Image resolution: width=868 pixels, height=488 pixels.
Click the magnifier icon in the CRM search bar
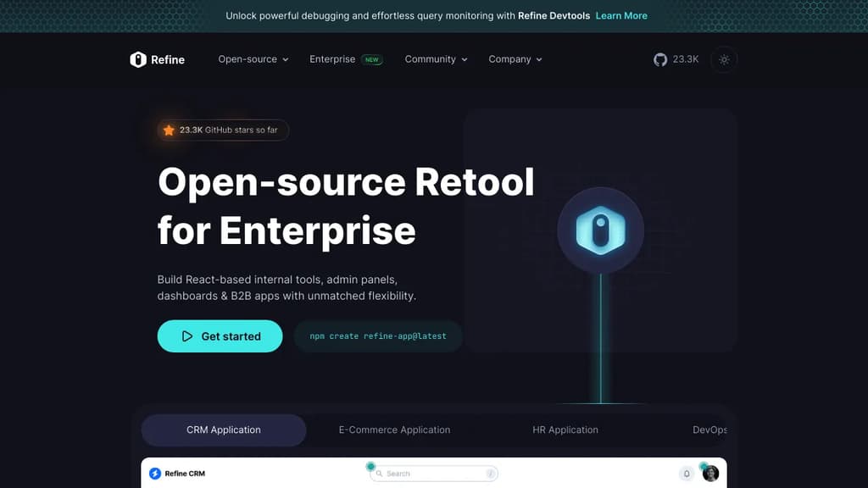point(380,474)
